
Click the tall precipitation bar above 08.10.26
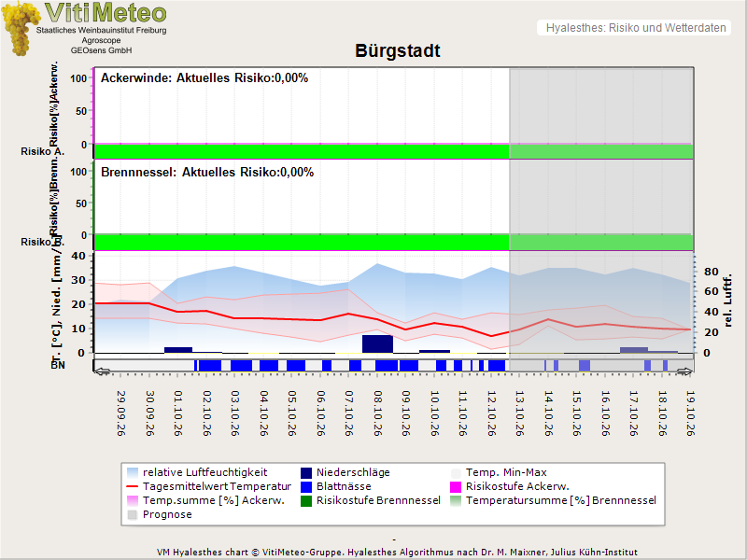click(378, 343)
